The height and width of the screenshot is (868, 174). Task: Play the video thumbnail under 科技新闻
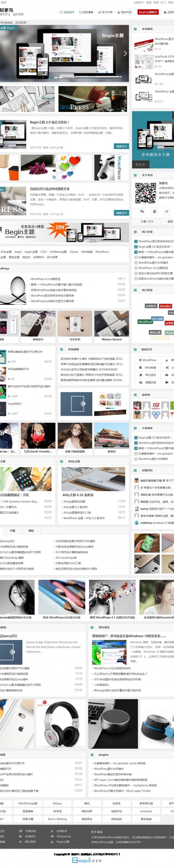(76, 403)
